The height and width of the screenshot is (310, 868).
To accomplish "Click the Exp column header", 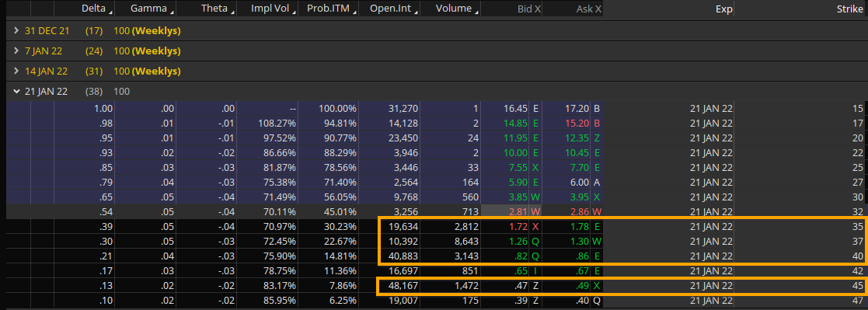I will click(x=724, y=9).
